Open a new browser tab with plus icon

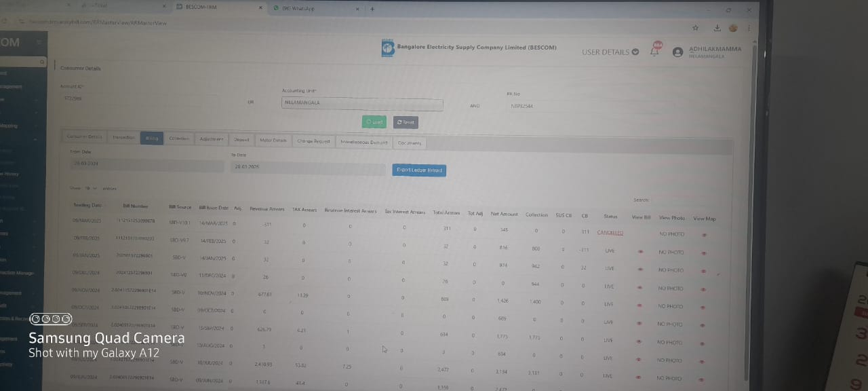click(372, 8)
